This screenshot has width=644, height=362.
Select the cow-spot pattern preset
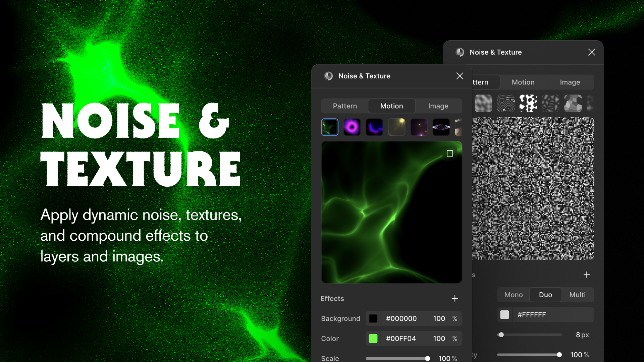(528, 103)
